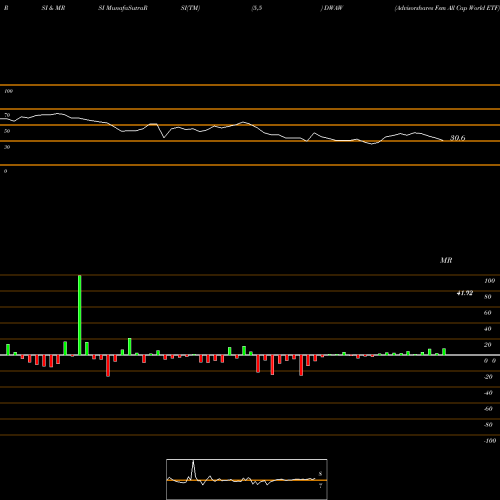Screen dimensions: 500x500
Task: Click the MR axis label -40
Action: pyautogui.click(x=488, y=393)
